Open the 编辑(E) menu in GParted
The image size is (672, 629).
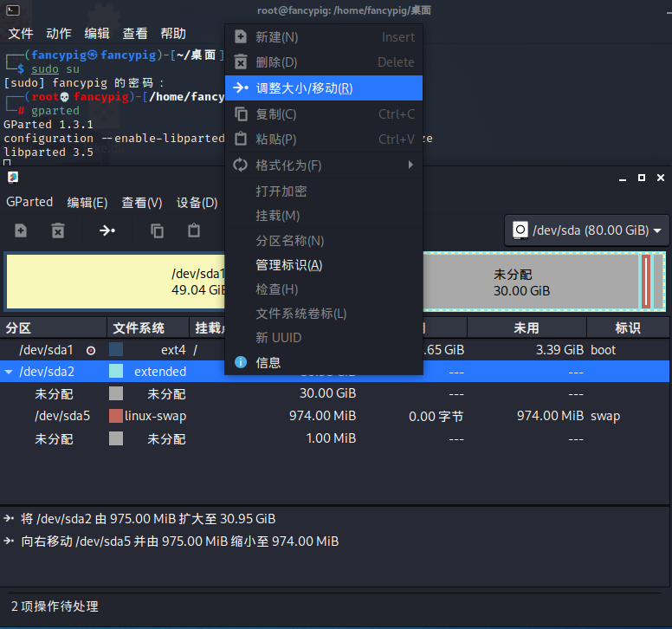(87, 203)
